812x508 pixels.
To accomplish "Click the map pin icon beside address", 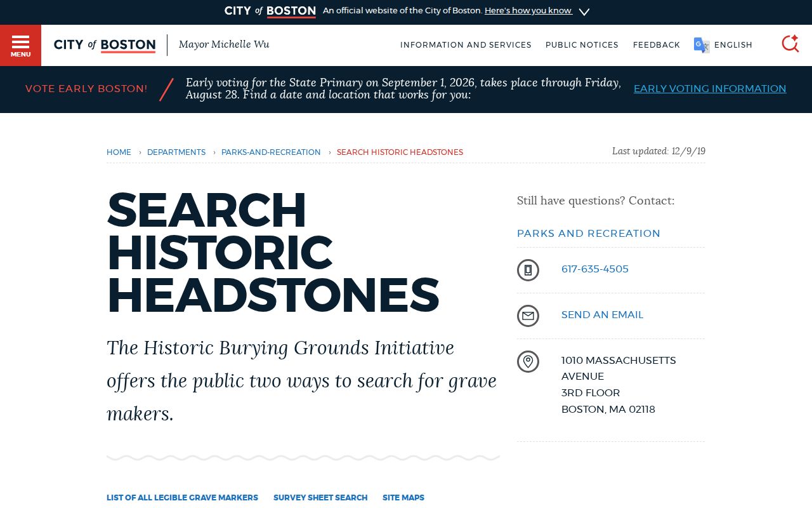I will point(528,361).
